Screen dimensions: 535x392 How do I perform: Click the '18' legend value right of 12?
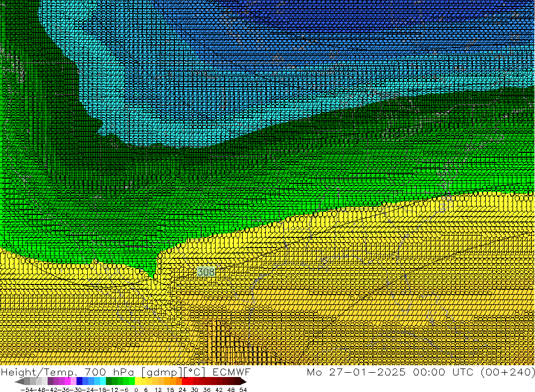tap(170, 390)
